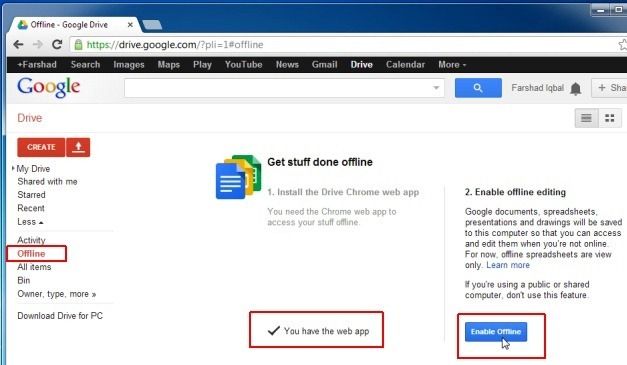Open News in Google bar

click(287, 64)
